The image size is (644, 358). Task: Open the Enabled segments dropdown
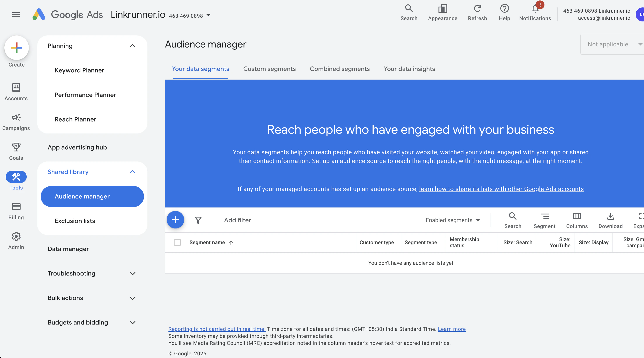[453, 220]
